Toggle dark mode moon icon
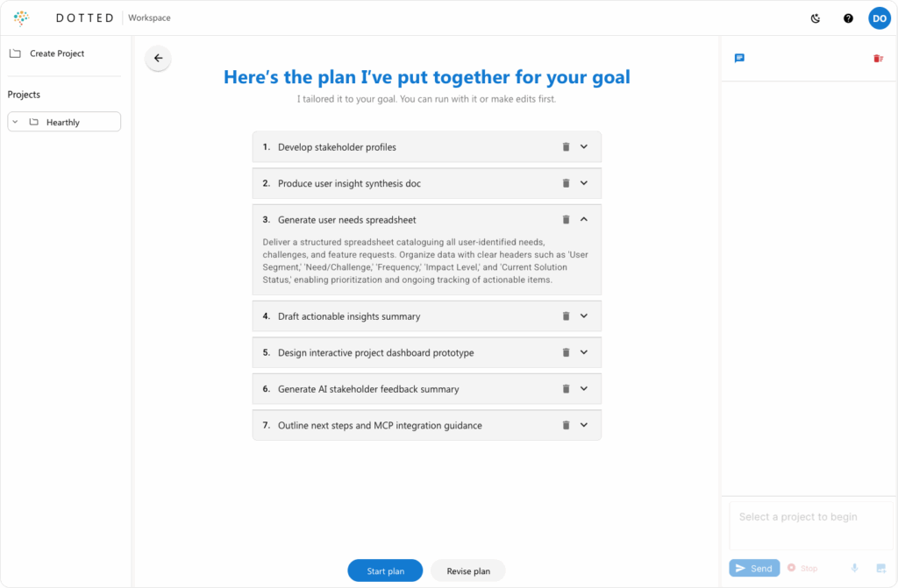The width and height of the screenshot is (898, 588). point(816,18)
